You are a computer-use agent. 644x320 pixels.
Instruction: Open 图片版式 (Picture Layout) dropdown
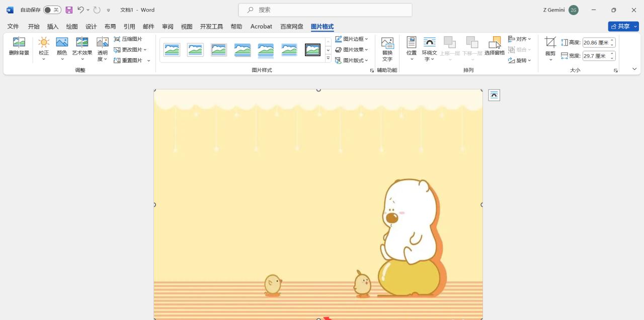click(x=352, y=60)
